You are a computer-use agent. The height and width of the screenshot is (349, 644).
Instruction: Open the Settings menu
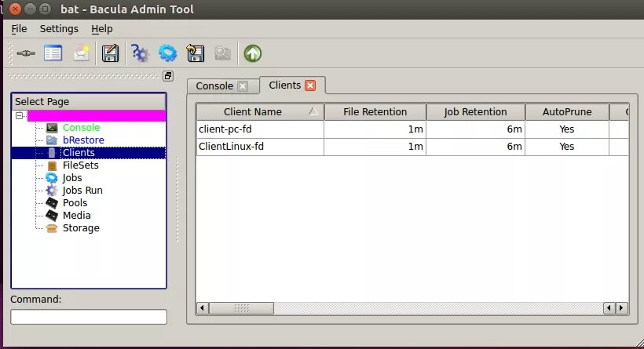(x=59, y=29)
